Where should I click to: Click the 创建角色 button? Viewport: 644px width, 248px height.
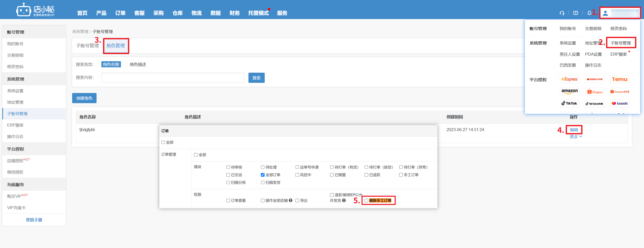(x=84, y=98)
